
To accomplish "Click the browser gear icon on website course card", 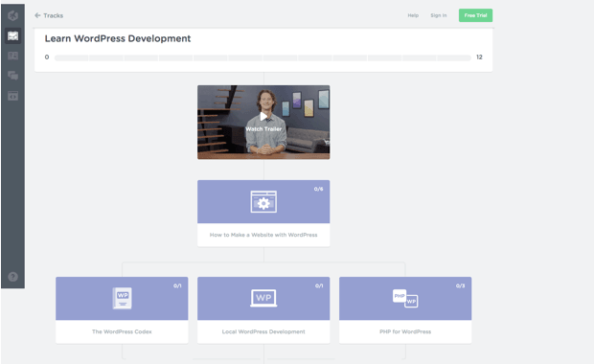I will pos(263,202).
